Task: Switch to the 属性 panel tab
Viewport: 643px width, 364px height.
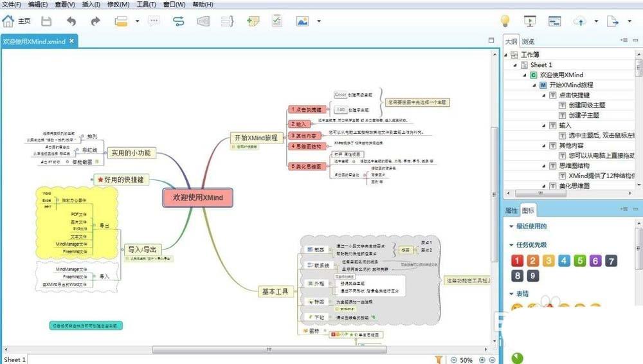Action: coord(511,210)
